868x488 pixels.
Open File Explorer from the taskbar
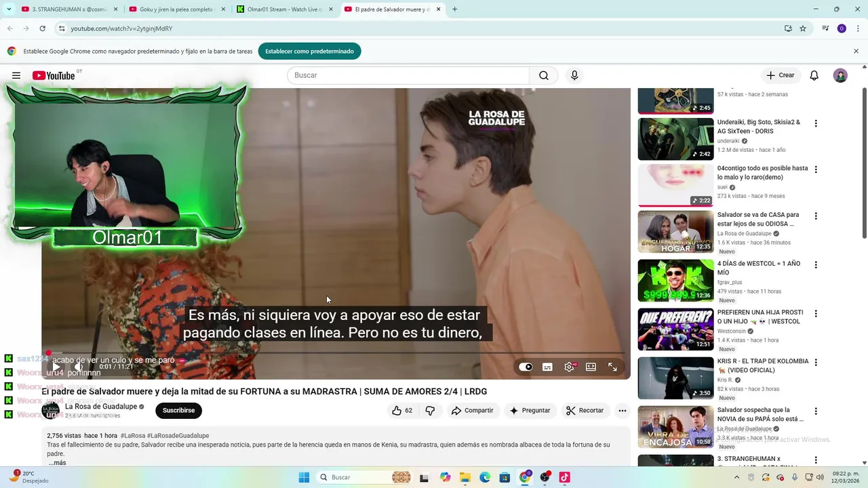465,477
